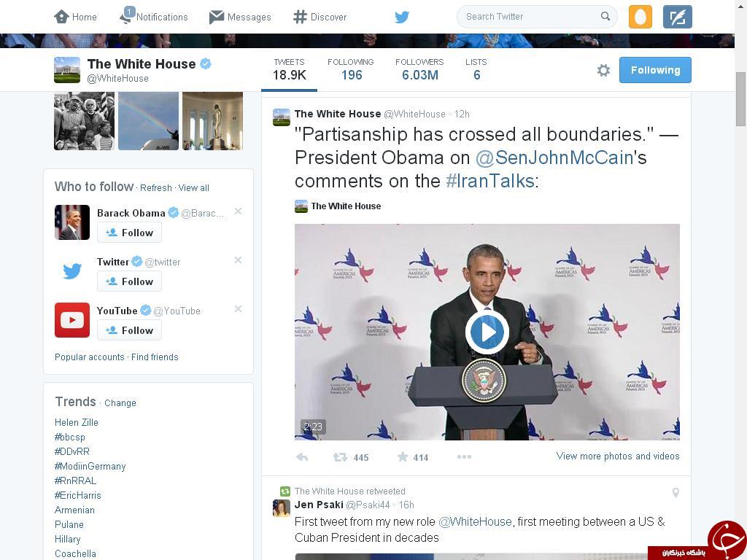Image resolution: width=747 pixels, height=560 pixels.
Task: Change the Trends location
Action: pyautogui.click(x=120, y=402)
